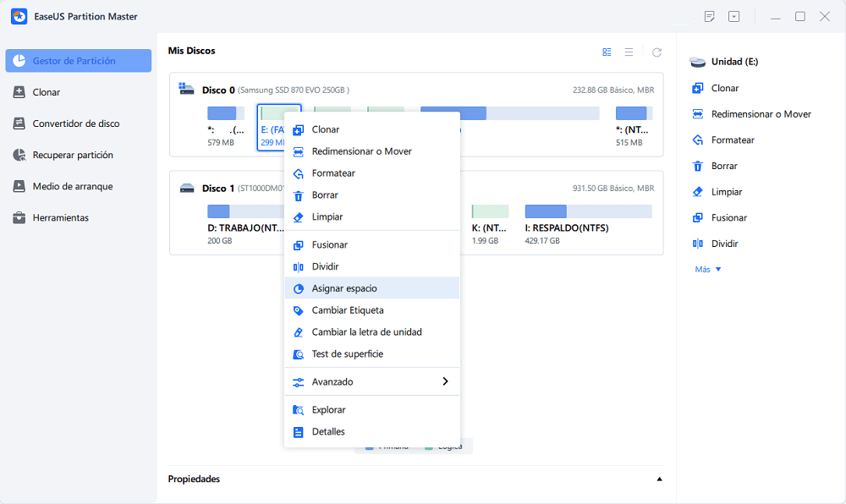Select the E: FAT partition on Disco 0
This screenshot has width=846, height=504.
pos(272,127)
